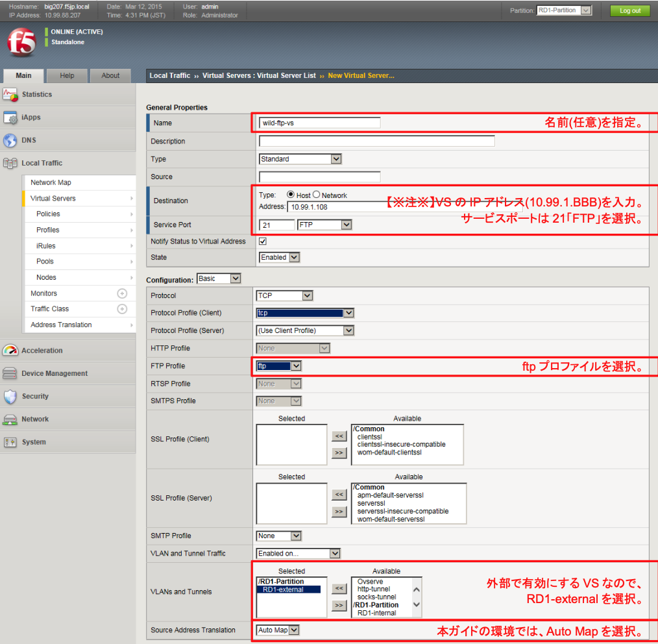Switch to the About tab
Image resolution: width=658 pixels, height=644 pixels.
click(x=110, y=75)
